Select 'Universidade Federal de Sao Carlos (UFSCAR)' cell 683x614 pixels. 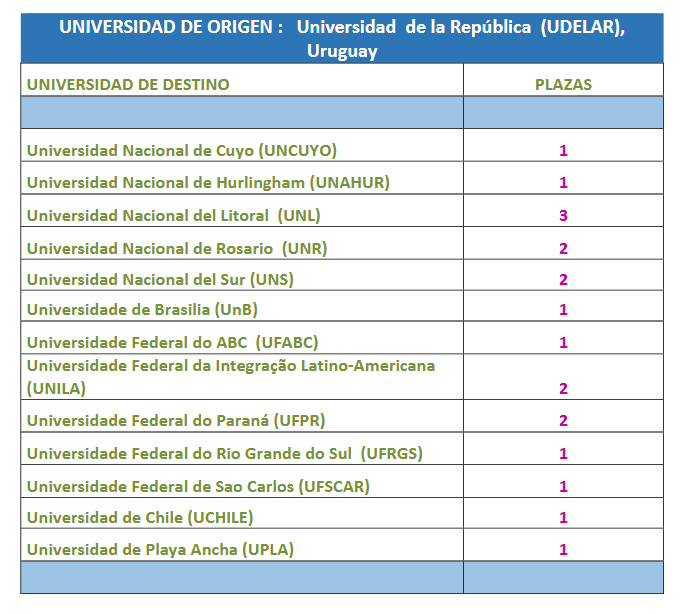tap(242, 482)
